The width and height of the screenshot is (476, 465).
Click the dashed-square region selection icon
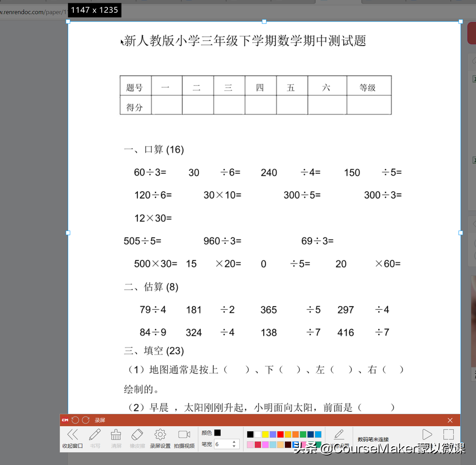(x=449, y=434)
